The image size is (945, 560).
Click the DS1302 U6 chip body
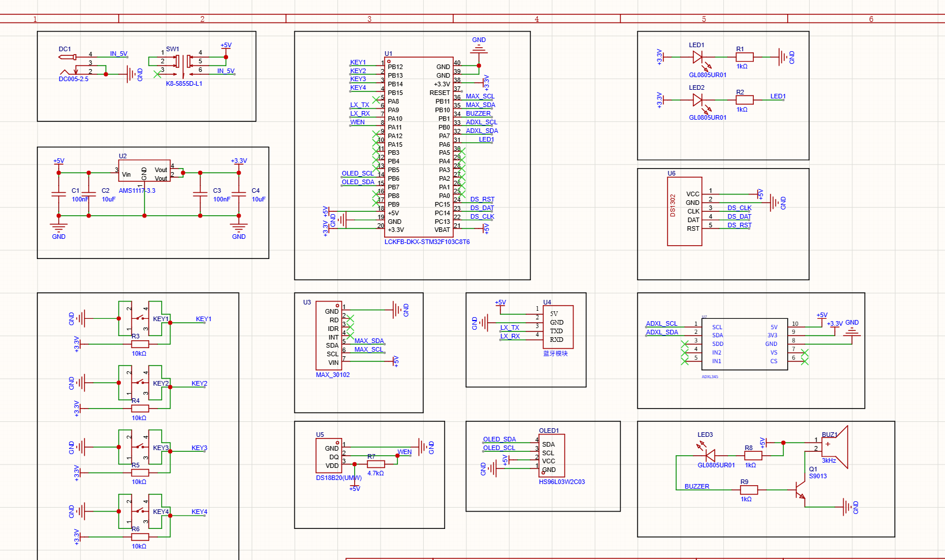pyautogui.click(x=684, y=211)
